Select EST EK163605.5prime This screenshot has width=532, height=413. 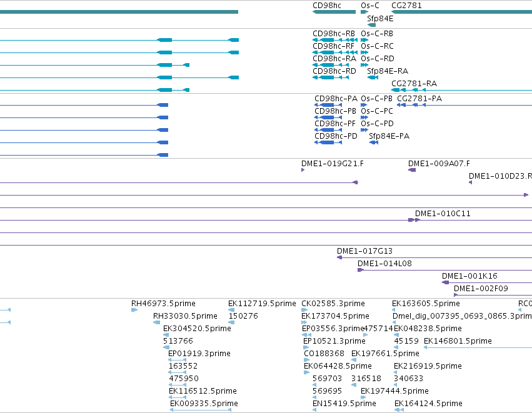pyautogui.click(x=426, y=304)
